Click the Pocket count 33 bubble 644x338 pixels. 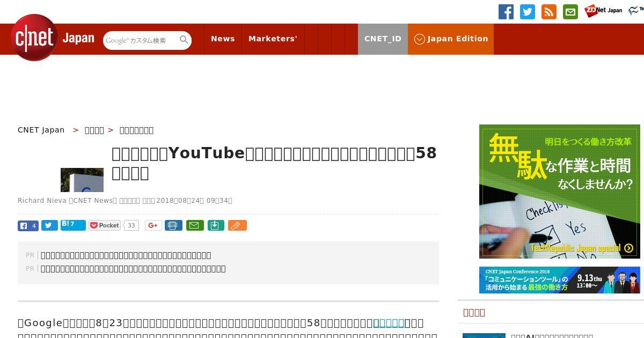[131, 225]
